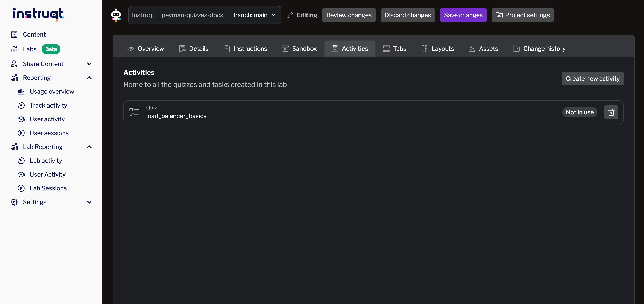The width and height of the screenshot is (644, 304).
Task: Click the editing pencil icon
Action: coord(289,15)
